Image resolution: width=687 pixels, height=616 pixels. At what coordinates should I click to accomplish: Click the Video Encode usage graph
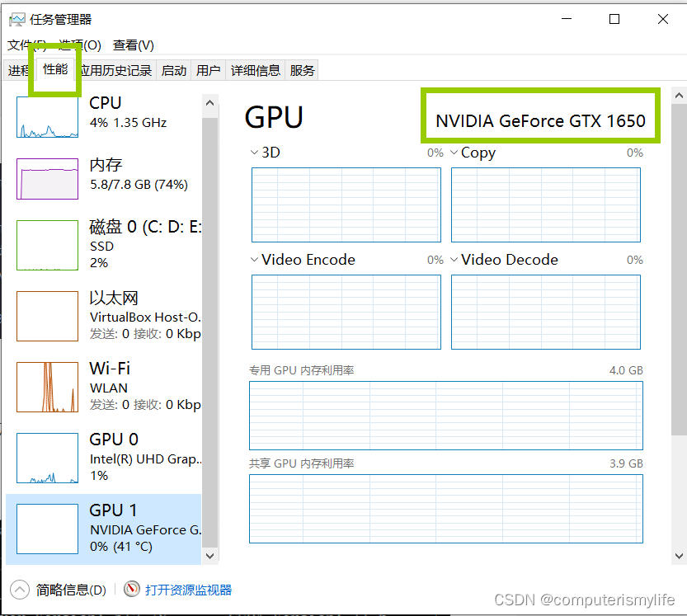[346, 312]
